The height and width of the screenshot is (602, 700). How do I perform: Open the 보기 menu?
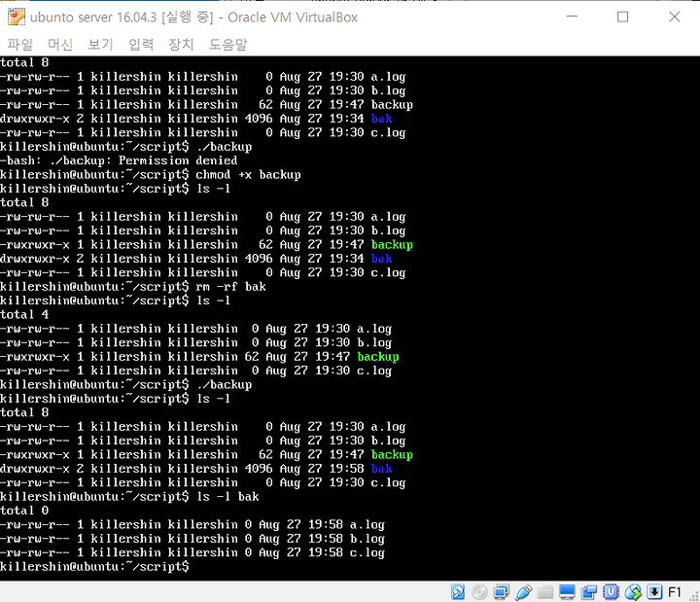click(100, 44)
